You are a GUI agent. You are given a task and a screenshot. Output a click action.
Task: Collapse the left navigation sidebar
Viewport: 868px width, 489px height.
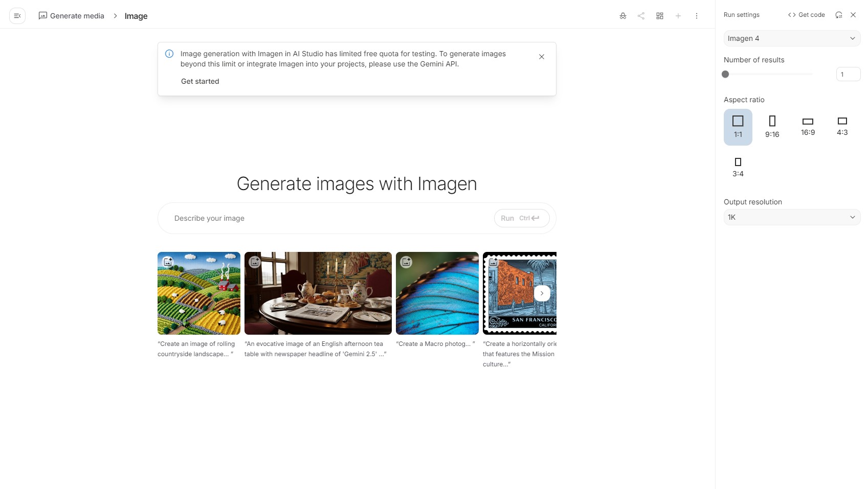pyautogui.click(x=17, y=16)
